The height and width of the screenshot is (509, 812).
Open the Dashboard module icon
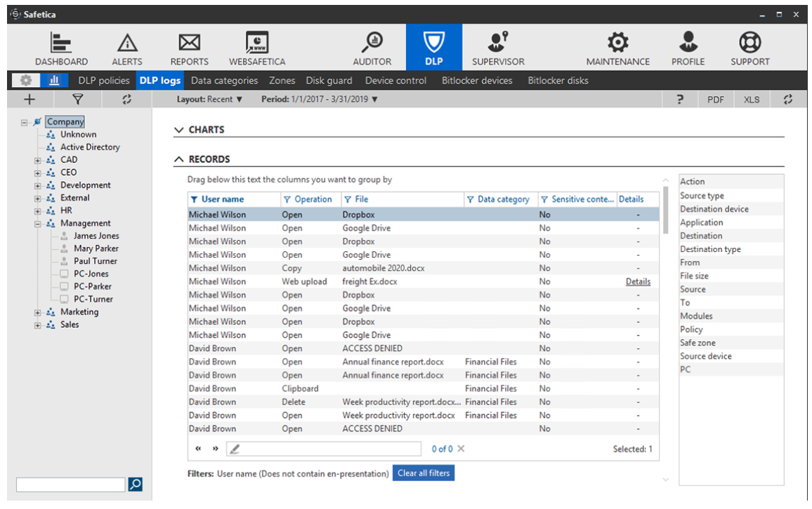[61, 44]
